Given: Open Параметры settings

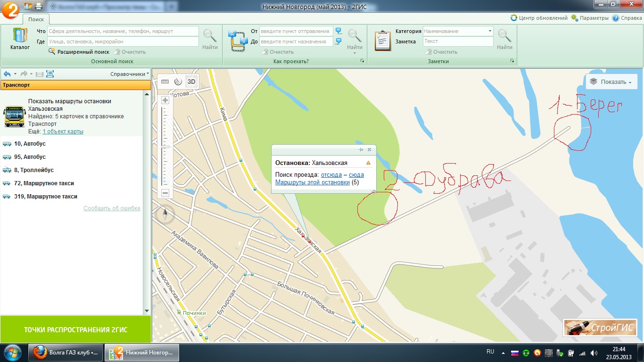Looking at the screenshot, I should [x=590, y=18].
